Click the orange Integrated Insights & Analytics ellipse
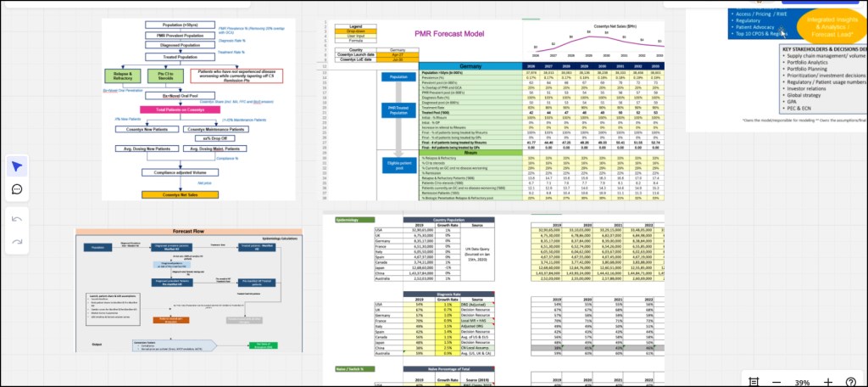This screenshot has height=387, width=868. tap(829, 25)
